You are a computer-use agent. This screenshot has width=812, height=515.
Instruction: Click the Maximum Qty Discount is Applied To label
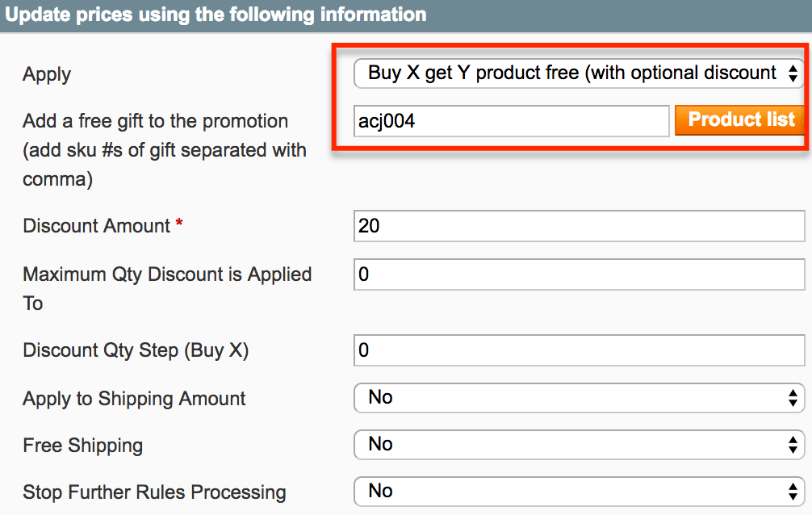(166, 274)
